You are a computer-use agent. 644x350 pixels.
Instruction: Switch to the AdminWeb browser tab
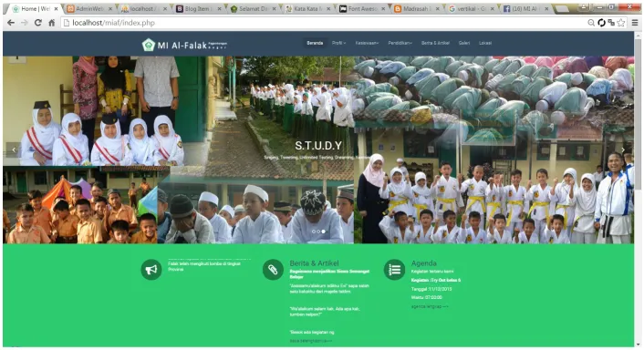click(x=88, y=8)
